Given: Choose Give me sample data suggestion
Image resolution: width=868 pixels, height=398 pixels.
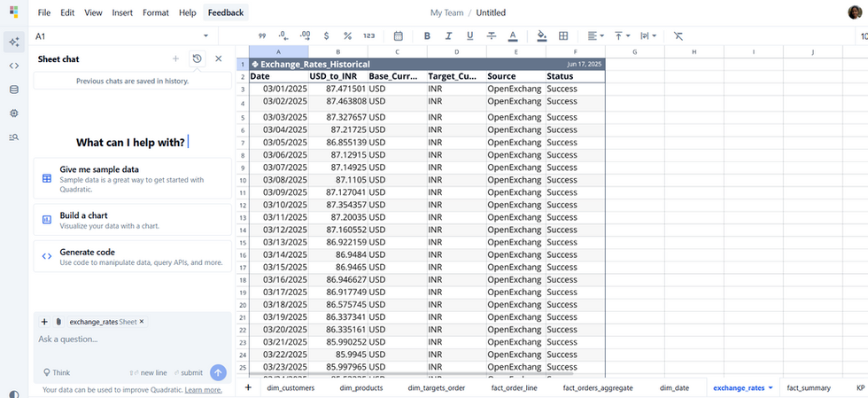Looking at the screenshot, I should pyautogui.click(x=132, y=178).
